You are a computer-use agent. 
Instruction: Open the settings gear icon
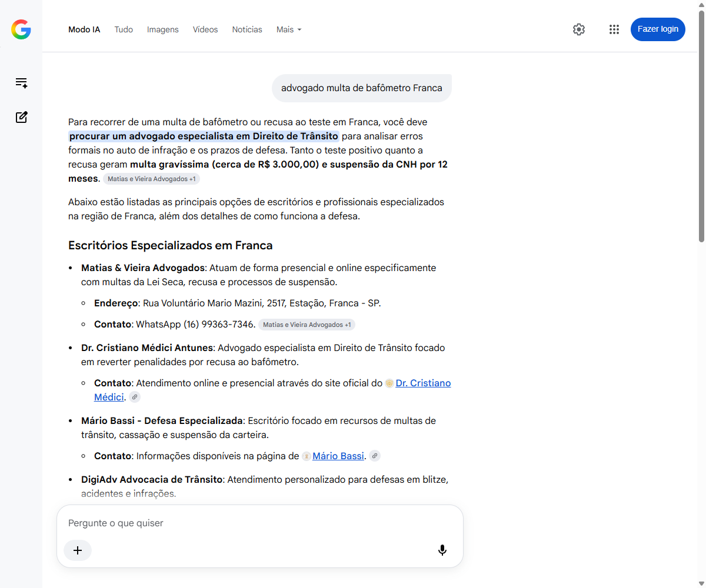(x=579, y=29)
